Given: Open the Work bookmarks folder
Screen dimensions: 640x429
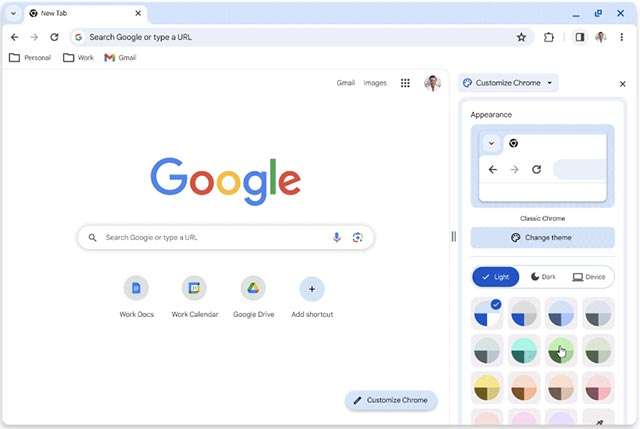Looking at the screenshot, I should (x=78, y=58).
